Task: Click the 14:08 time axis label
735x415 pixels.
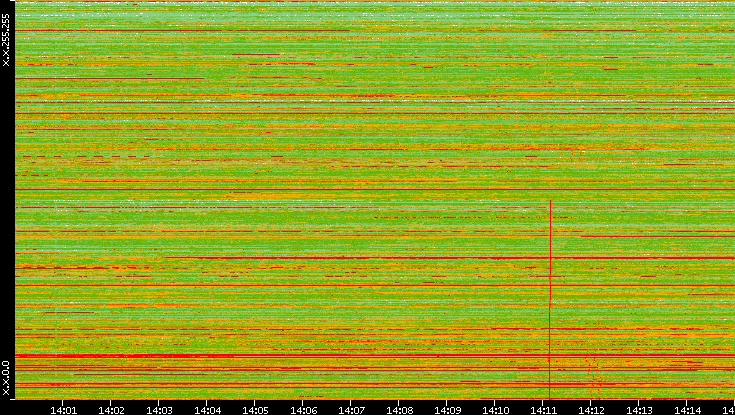Action: click(399, 410)
